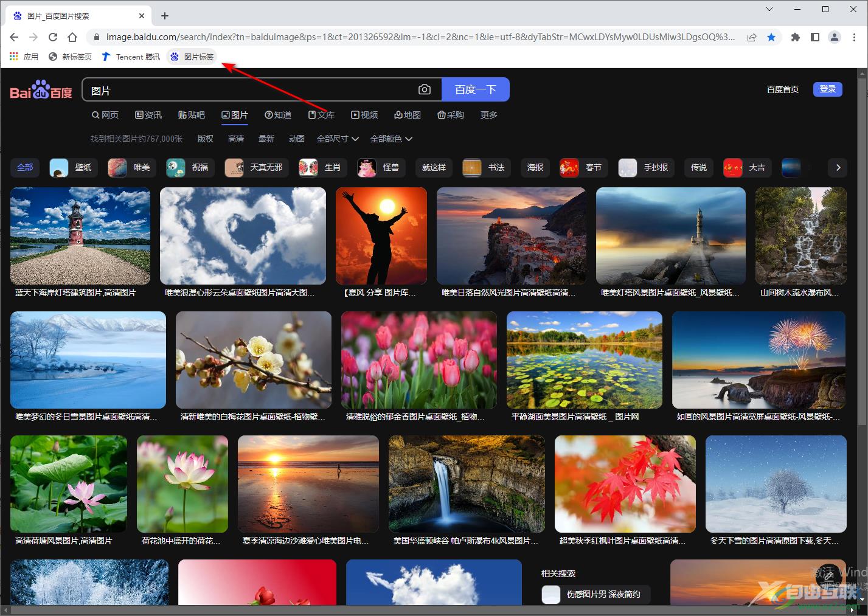Toggle the bookmark star icon
Screen dimensions: 868x616
[771, 37]
